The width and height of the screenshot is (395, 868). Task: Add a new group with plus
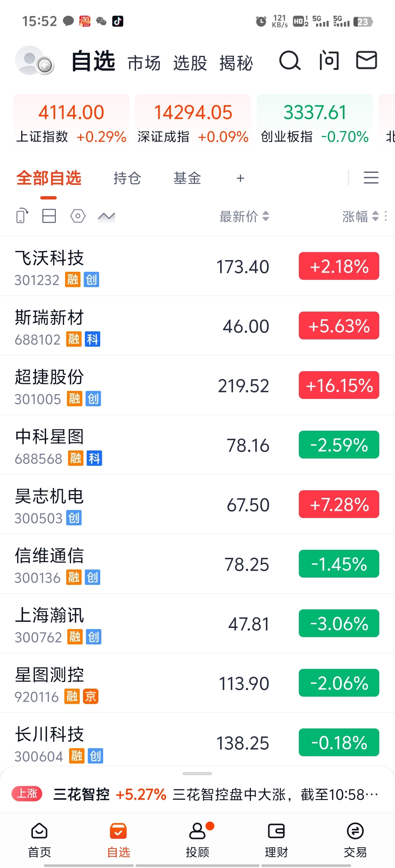[240, 178]
